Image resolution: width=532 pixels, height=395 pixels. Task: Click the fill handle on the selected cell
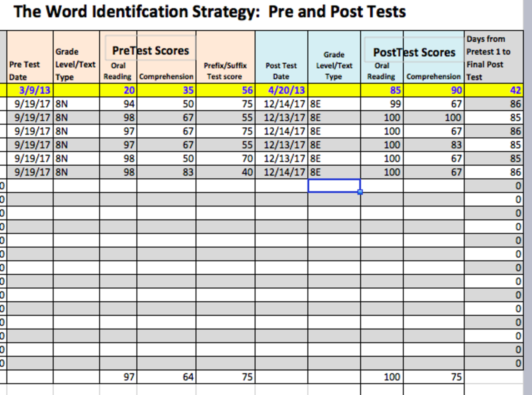(x=360, y=192)
